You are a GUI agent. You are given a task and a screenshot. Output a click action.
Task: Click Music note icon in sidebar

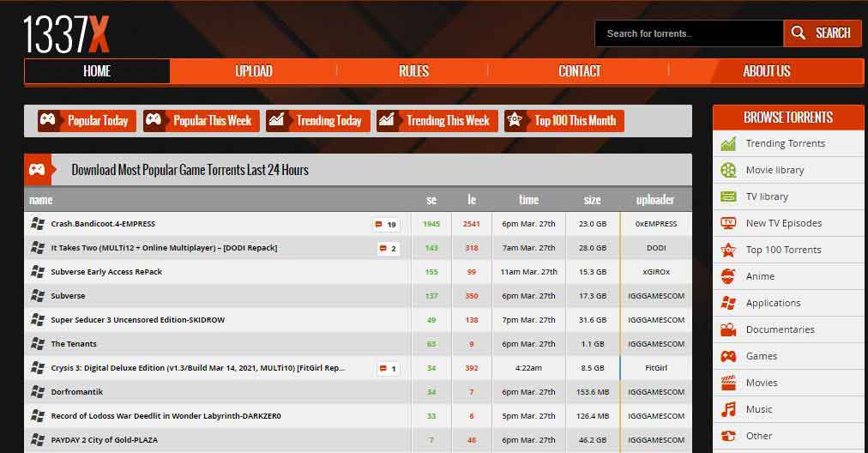(x=728, y=409)
